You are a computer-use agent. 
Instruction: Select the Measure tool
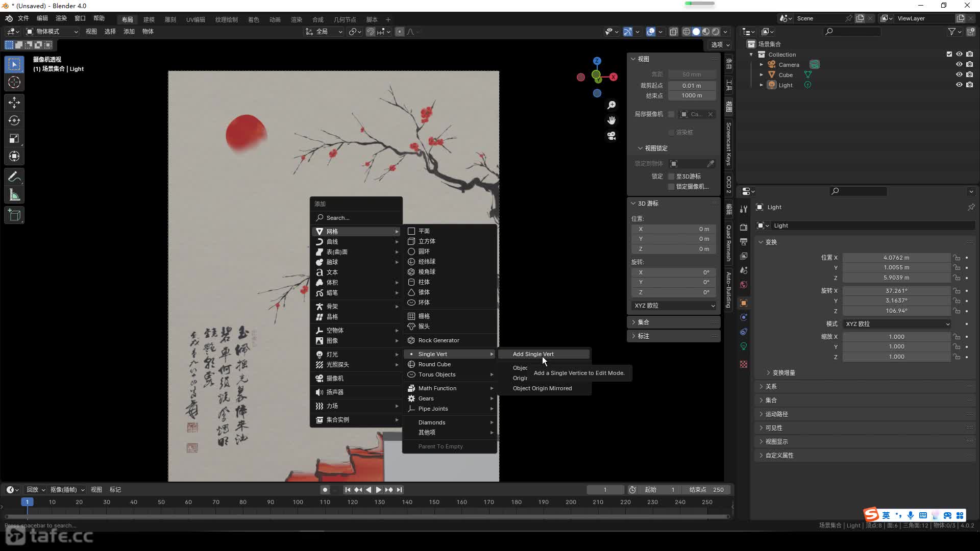click(14, 195)
